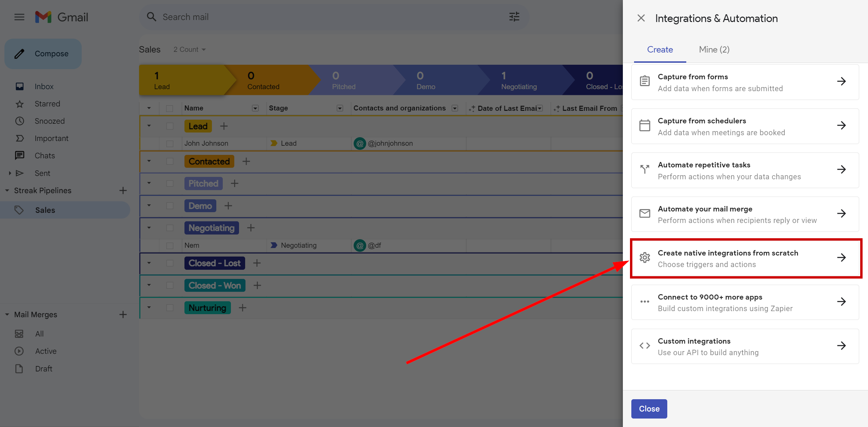Check the Negotiating group checkbox
Image resolution: width=868 pixels, height=427 pixels.
(x=170, y=228)
